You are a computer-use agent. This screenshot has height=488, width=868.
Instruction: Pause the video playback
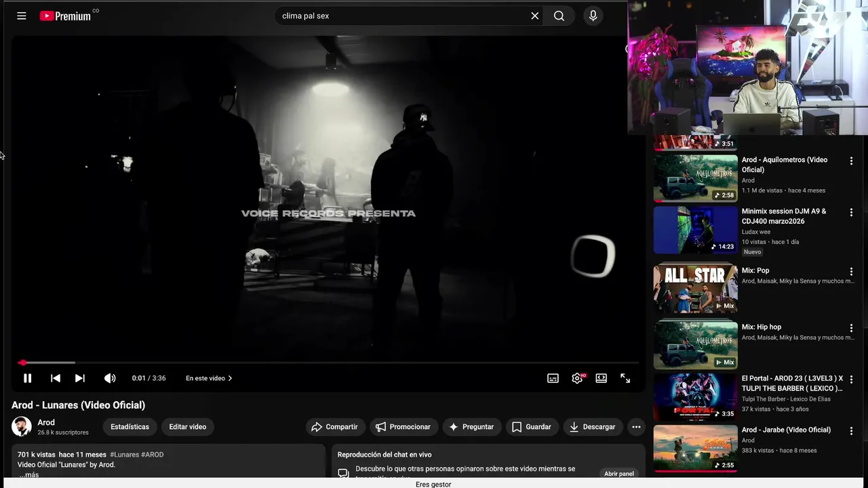(28, 378)
